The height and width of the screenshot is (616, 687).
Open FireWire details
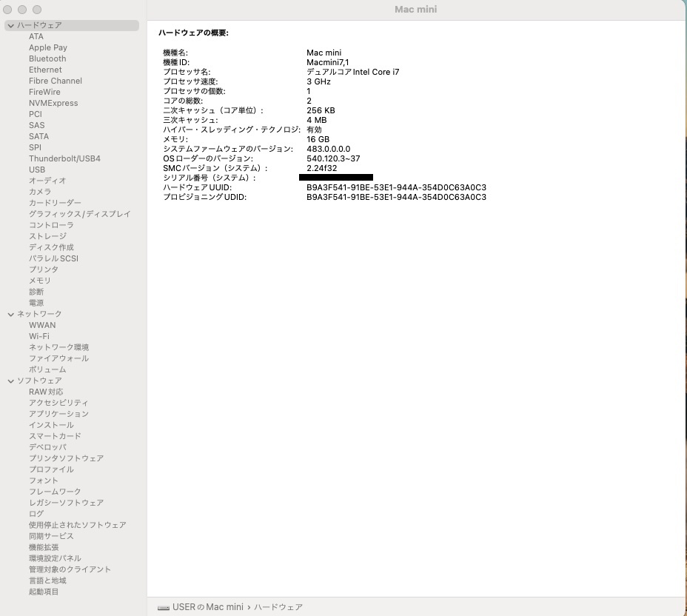(44, 92)
